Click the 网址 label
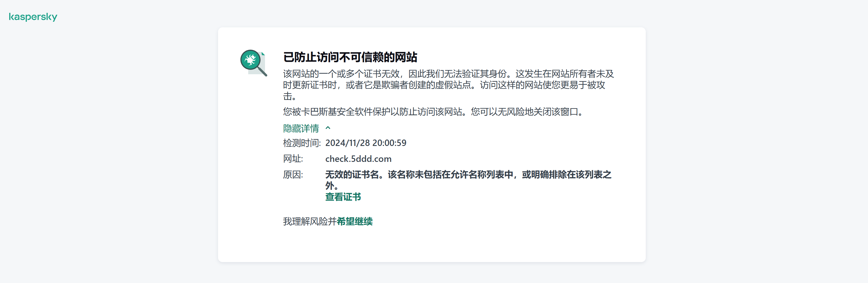This screenshot has width=868, height=283. tap(293, 159)
